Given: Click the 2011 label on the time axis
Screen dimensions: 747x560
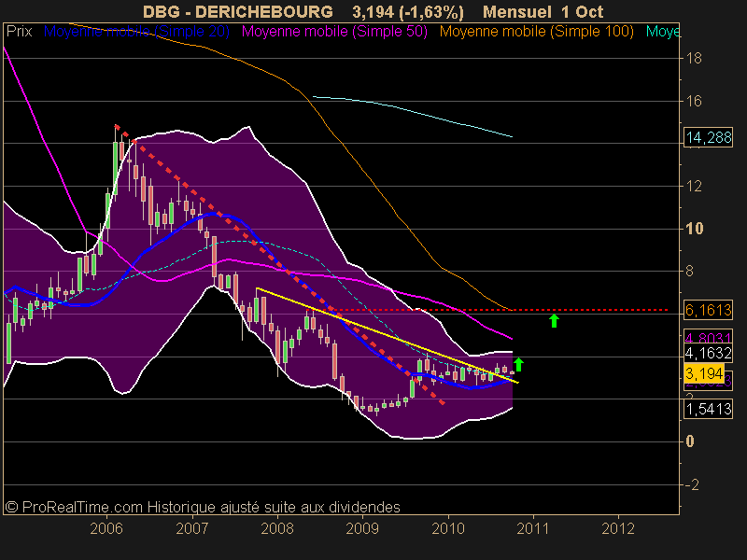Looking at the screenshot, I should [533, 528].
